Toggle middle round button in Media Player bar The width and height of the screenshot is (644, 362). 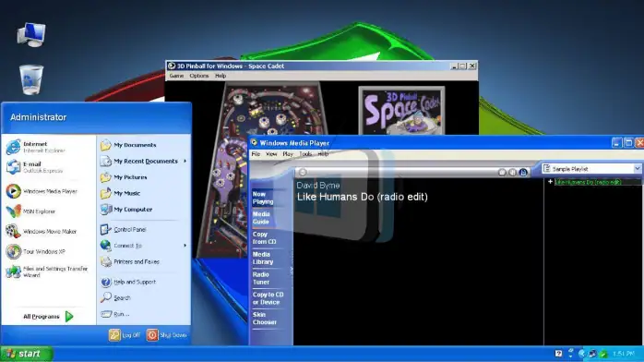pos(512,172)
